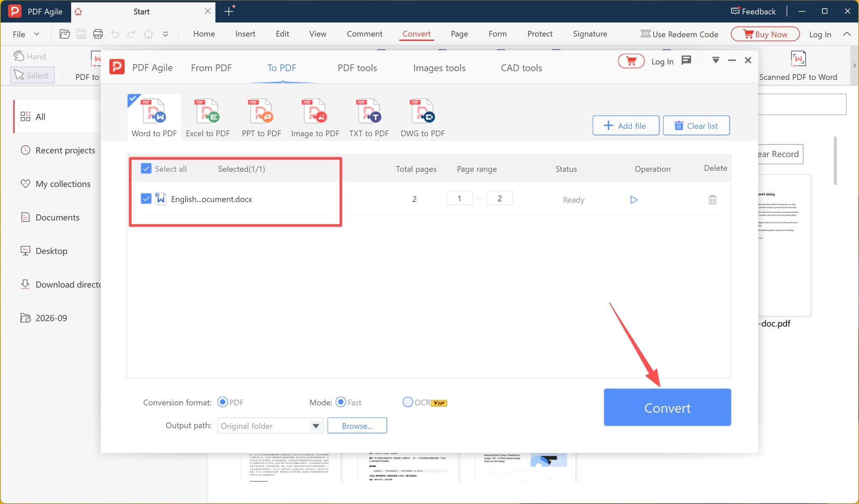Image resolution: width=859 pixels, height=504 pixels.
Task: Select the Fast mode radio button
Action: [x=341, y=402]
